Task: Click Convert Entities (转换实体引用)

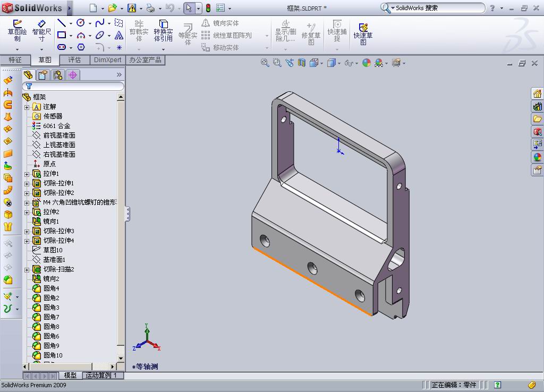Action: (163, 31)
